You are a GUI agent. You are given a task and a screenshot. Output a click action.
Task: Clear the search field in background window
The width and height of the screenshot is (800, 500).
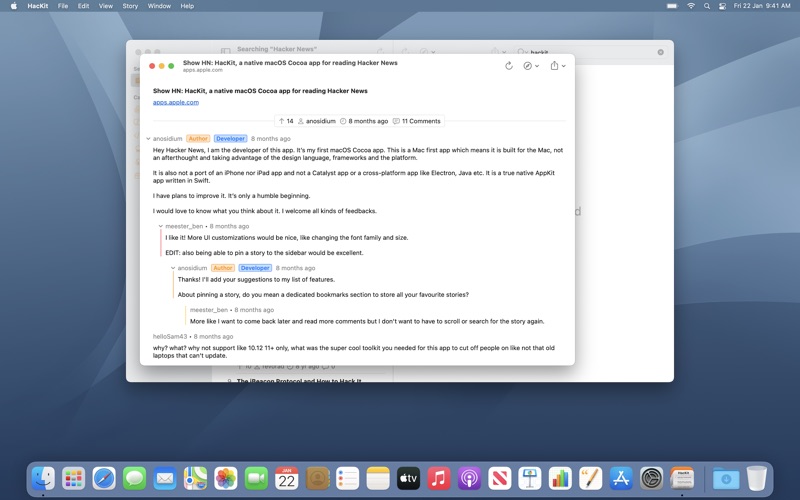(660, 52)
